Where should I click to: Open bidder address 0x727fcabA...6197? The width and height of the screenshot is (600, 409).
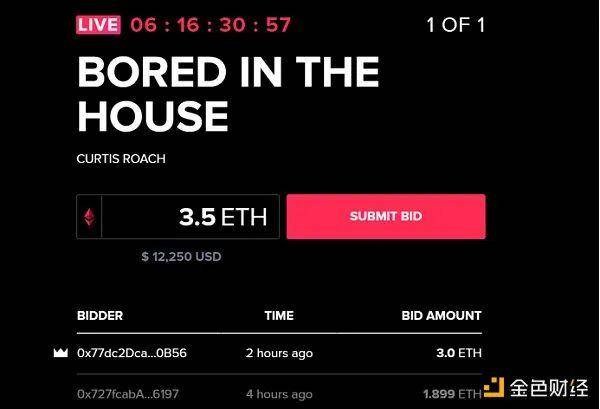[x=128, y=394]
